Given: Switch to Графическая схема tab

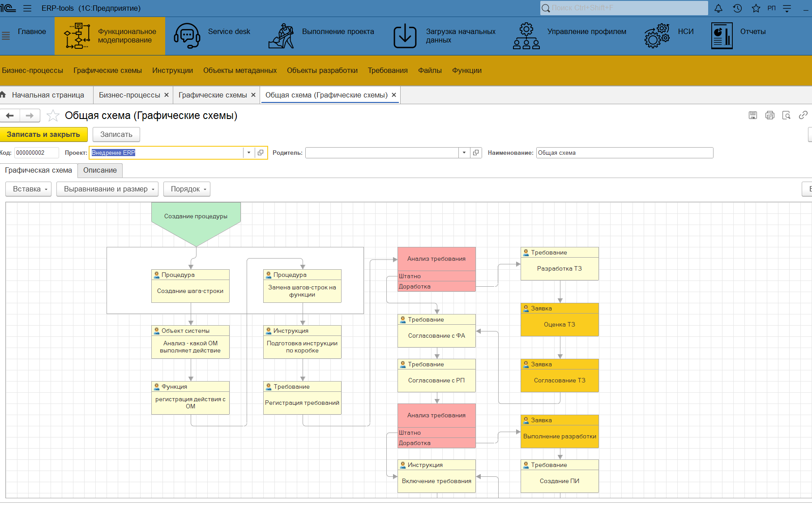Looking at the screenshot, I should [x=38, y=170].
